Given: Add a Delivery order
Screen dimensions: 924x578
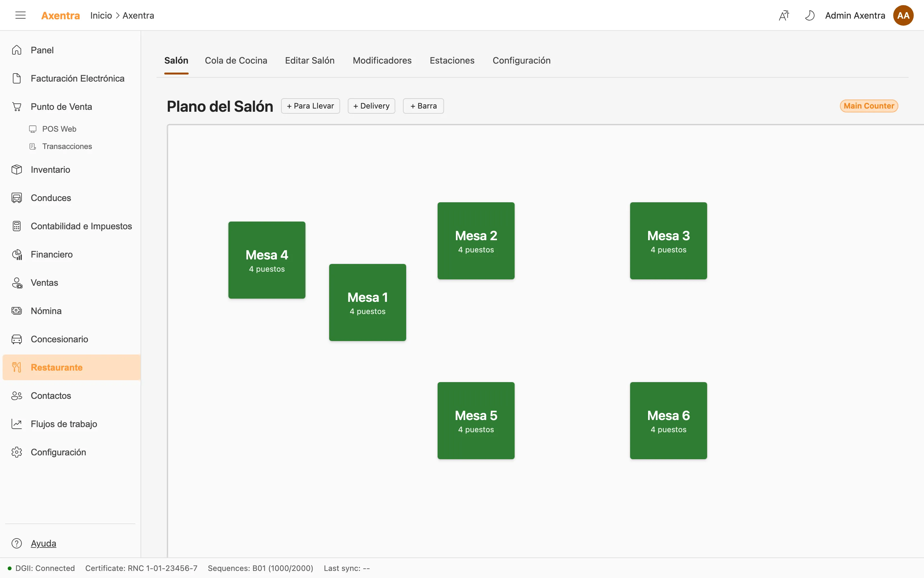Looking at the screenshot, I should click(x=371, y=106).
